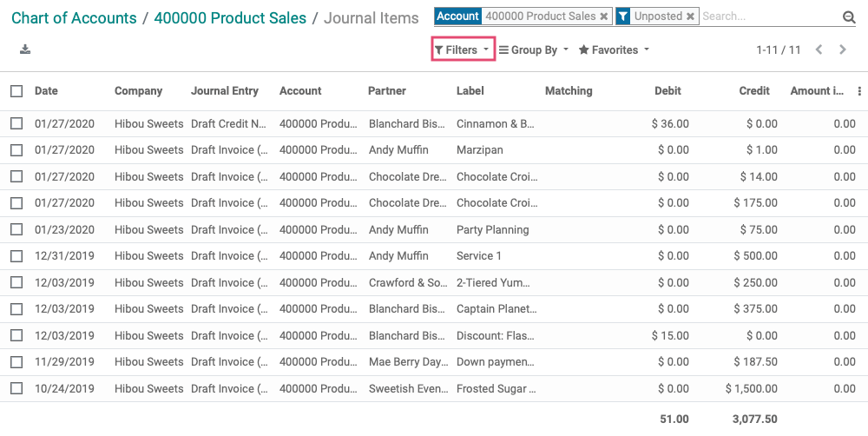Click the $ 375.00 credit cell
The image size is (868, 436).
pos(756,308)
